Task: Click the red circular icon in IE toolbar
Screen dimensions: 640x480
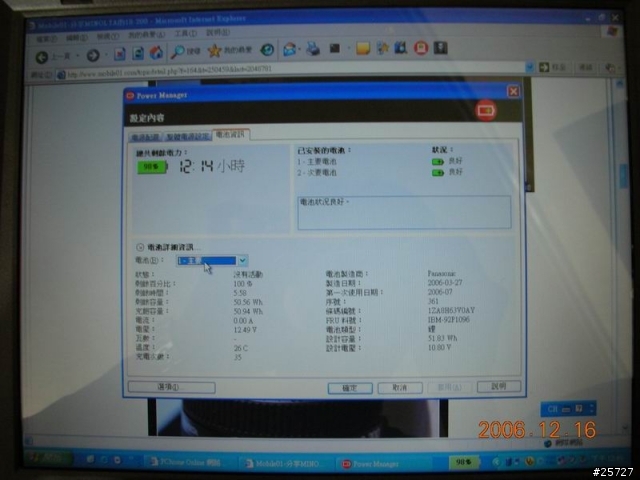Action: tap(421, 48)
